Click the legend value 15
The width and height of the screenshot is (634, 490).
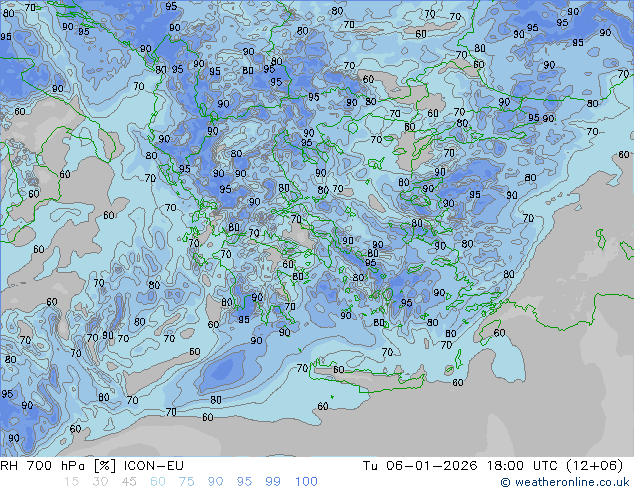click(71, 482)
